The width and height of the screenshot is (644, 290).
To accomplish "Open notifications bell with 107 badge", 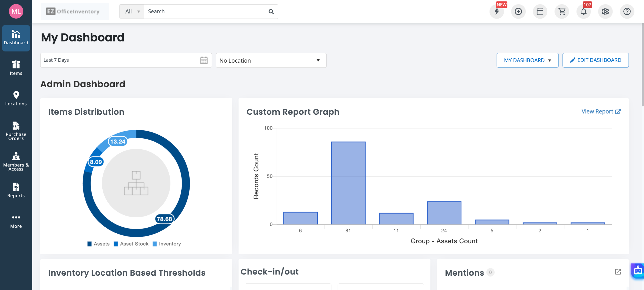I will tap(584, 12).
